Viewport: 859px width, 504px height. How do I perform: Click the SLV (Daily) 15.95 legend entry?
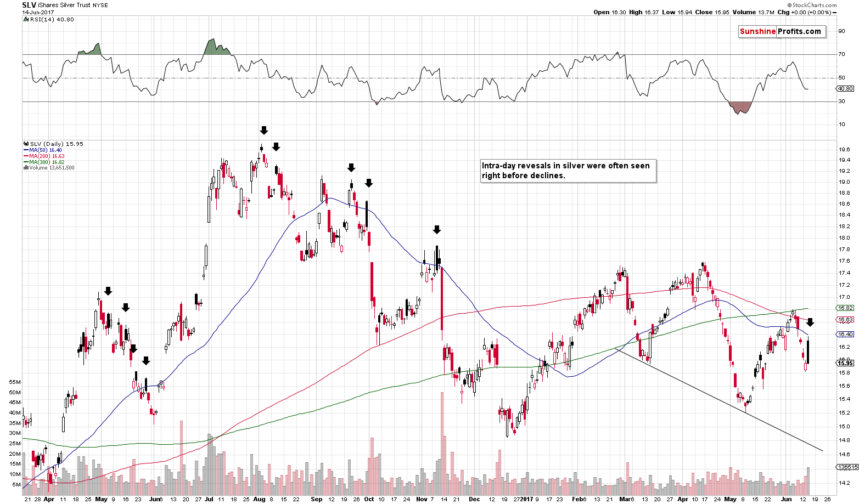pyautogui.click(x=57, y=144)
